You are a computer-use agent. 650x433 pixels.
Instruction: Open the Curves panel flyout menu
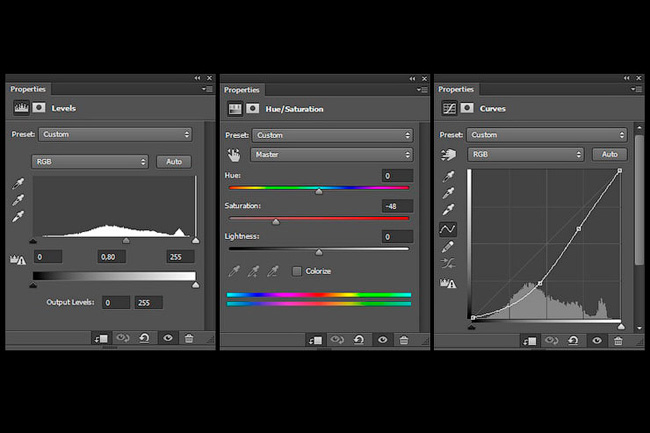click(636, 89)
